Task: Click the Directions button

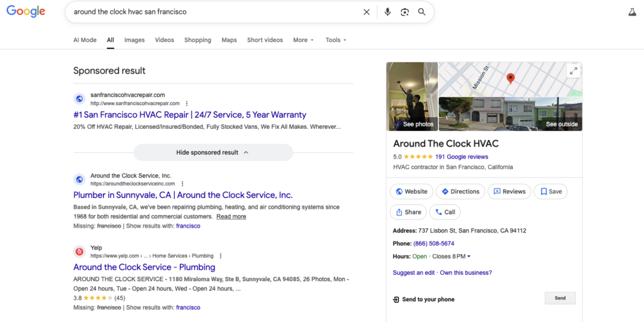Action: pyautogui.click(x=460, y=191)
